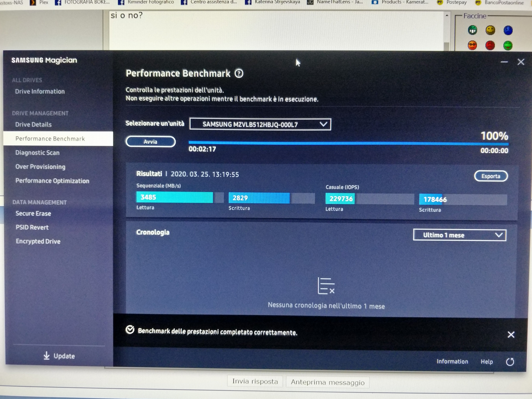Expand the Ultimo 1 mese history dropdown
This screenshot has height=399, width=532.
coord(460,235)
